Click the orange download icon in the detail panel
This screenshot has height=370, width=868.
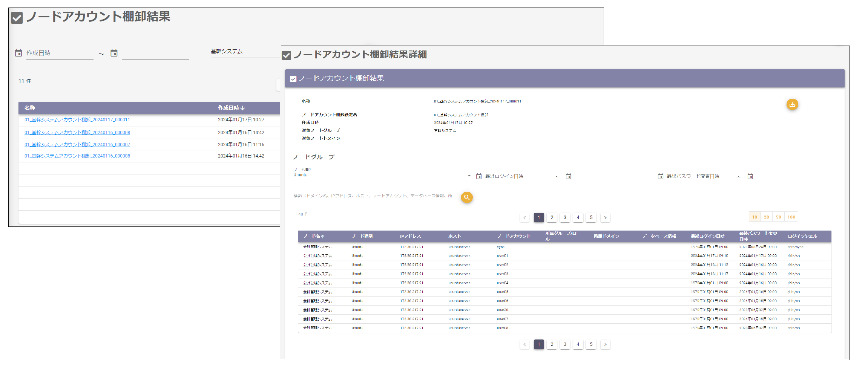(792, 104)
